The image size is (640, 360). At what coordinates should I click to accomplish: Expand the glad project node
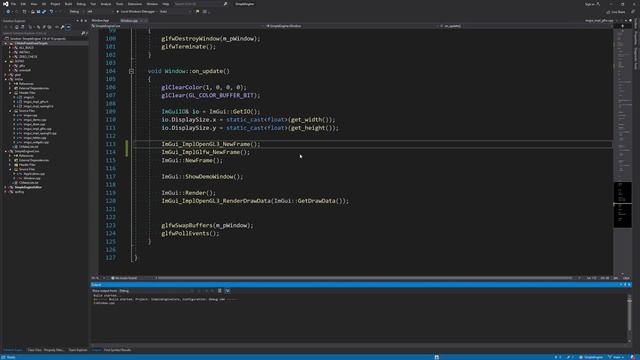point(6,75)
